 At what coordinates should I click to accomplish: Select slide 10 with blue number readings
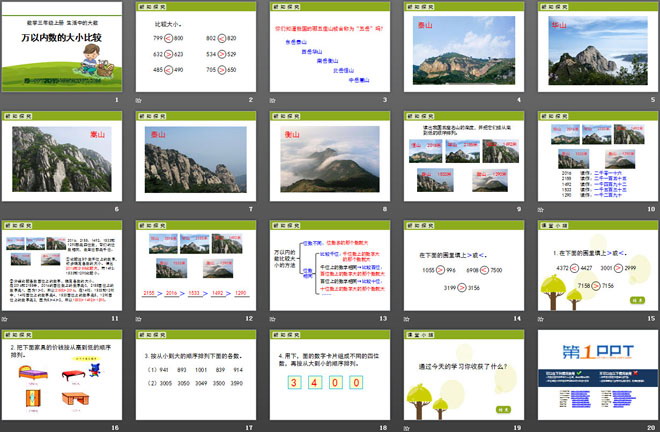598,156
